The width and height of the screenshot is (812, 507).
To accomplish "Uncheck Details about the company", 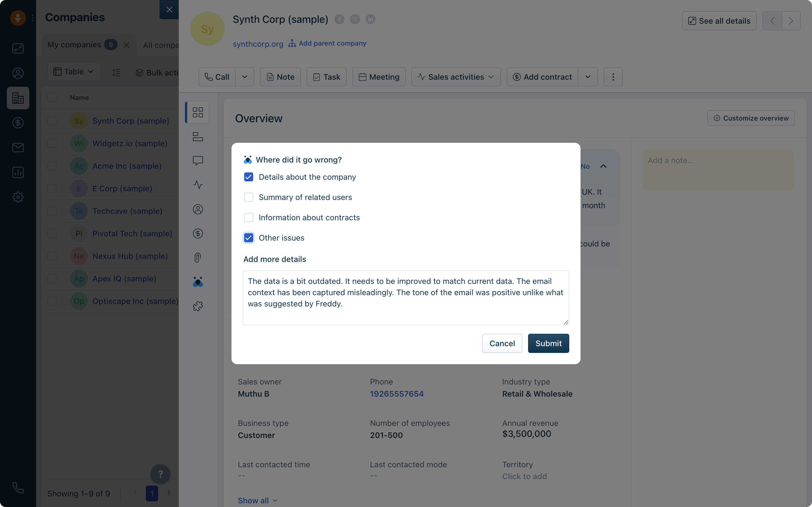I will click(249, 177).
